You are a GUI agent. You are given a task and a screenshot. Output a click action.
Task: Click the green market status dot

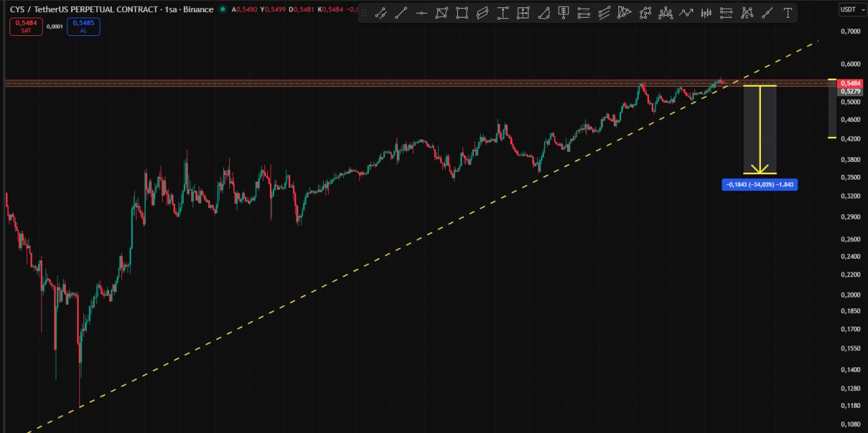click(222, 9)
